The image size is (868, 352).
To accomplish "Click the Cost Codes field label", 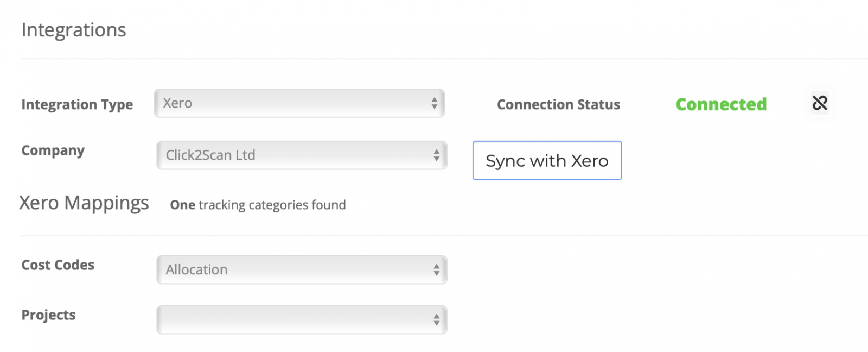I will (x=58, y=265).
